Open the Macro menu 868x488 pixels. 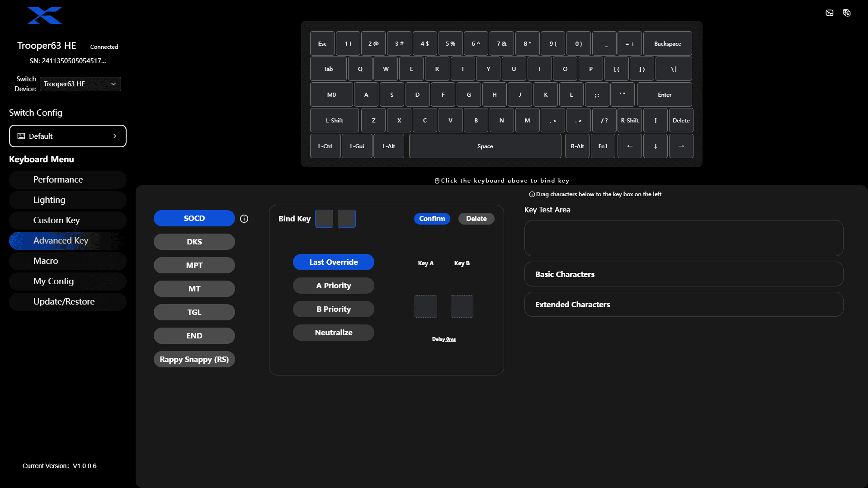(68, 261)
